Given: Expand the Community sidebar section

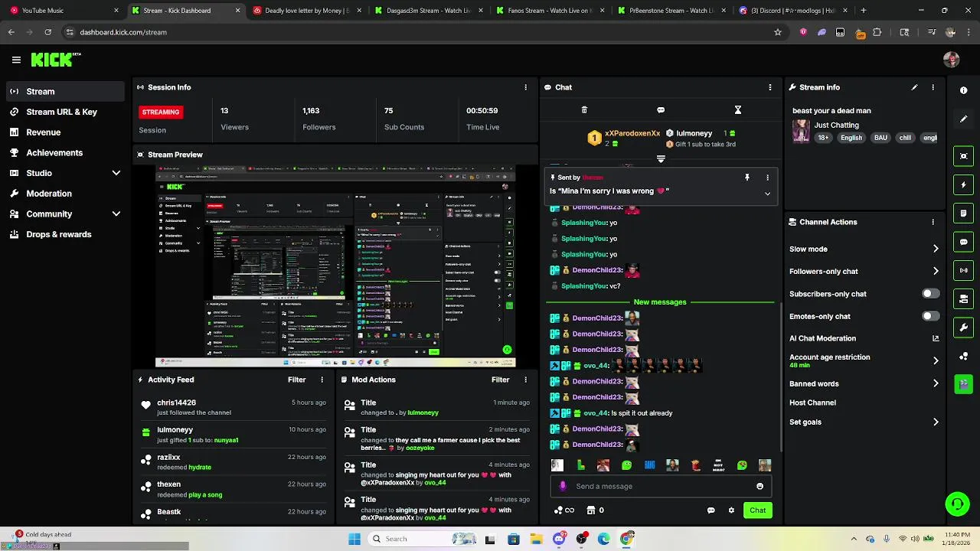Looking at the screenshot, I should click(x=116, y=214).
